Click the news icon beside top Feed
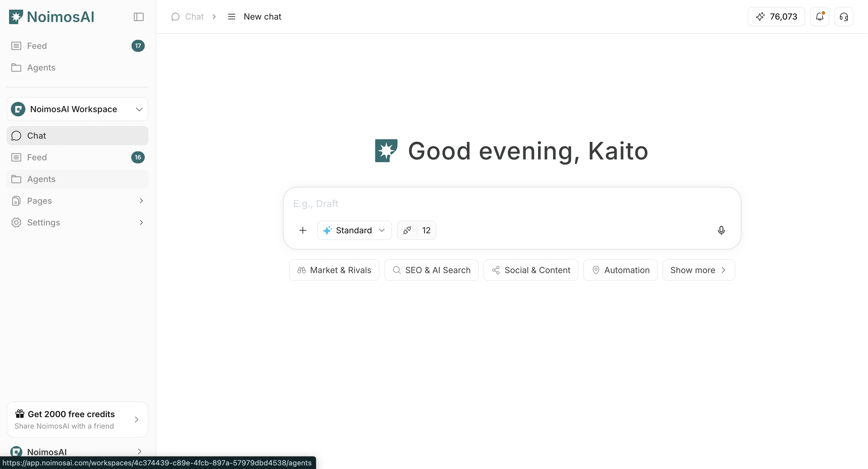 pos(16,46)
